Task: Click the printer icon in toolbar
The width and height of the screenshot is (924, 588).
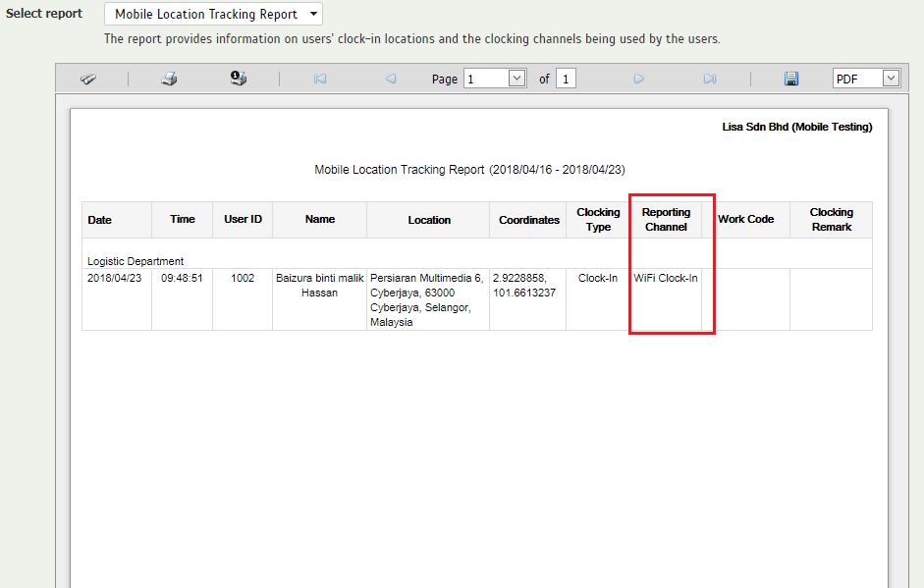Action: coord(169,79)
